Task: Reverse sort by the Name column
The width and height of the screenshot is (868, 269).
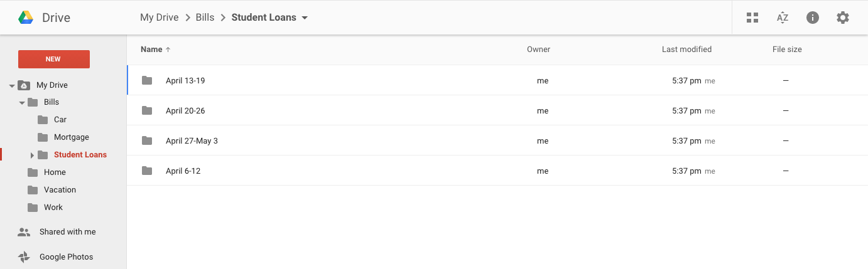Action: tap(156, 49)
